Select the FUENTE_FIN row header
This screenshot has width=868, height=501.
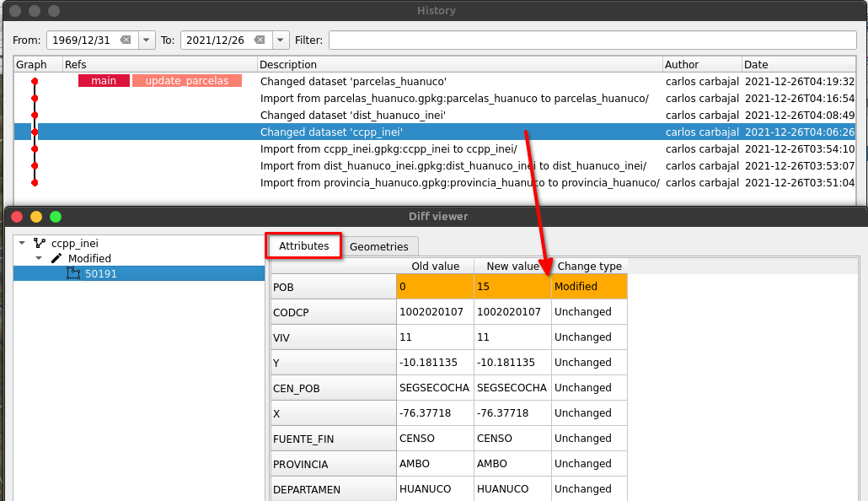[x=334, y=439]
